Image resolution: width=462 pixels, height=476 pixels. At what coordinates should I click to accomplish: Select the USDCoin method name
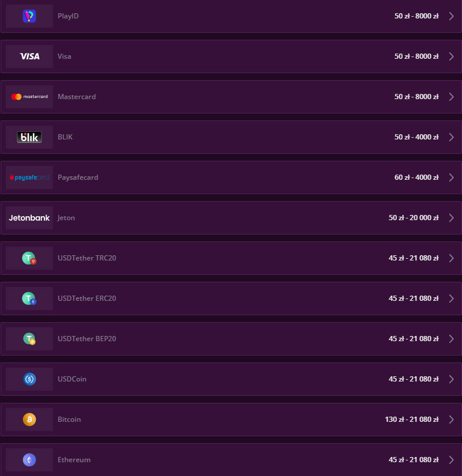(x=72, y=379)
